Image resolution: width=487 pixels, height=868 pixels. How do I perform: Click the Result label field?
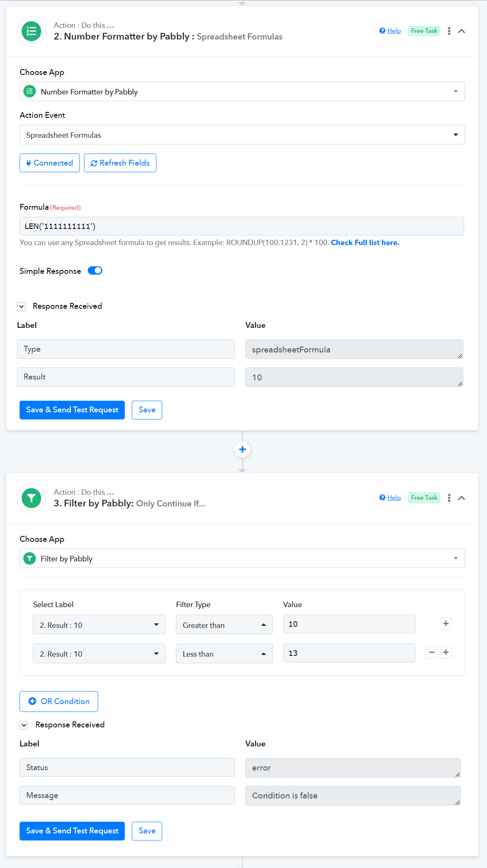(x=126, y=377)
